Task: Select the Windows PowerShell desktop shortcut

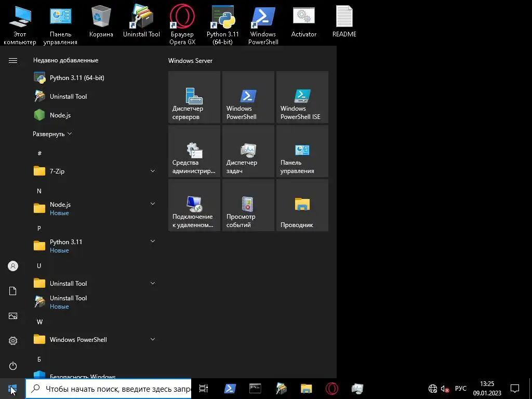Action: 263,24
